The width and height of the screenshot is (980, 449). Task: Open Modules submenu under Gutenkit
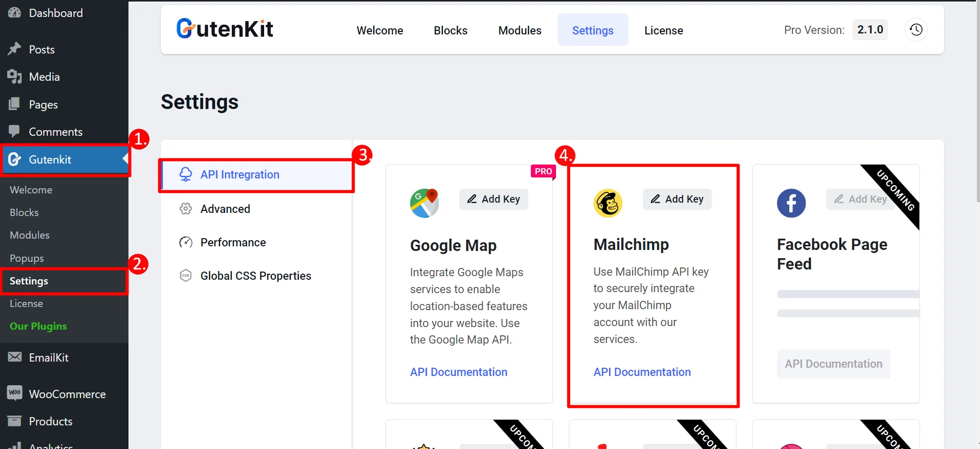[x=29, y=235]
